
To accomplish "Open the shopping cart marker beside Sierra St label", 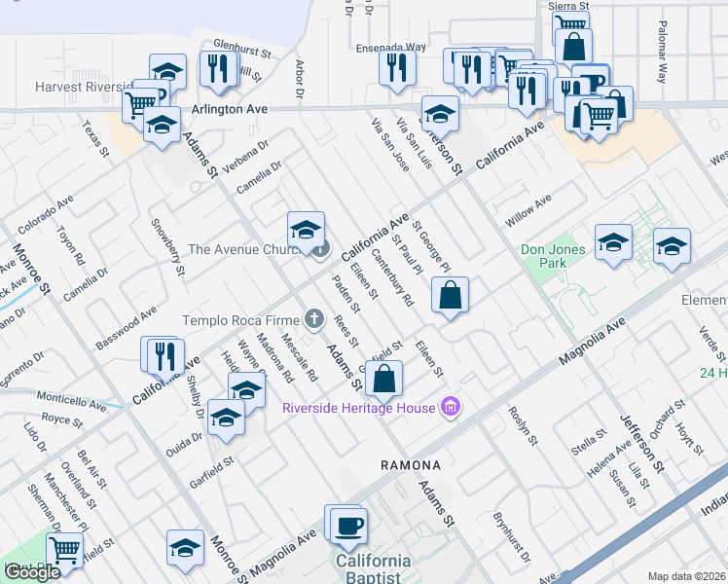I will [571, 22].
